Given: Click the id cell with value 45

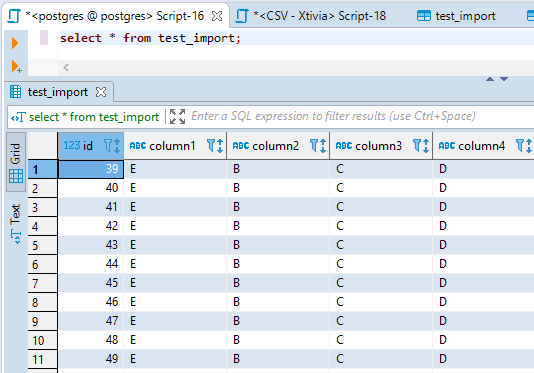Looking at the screenshot, I should 91,283.
